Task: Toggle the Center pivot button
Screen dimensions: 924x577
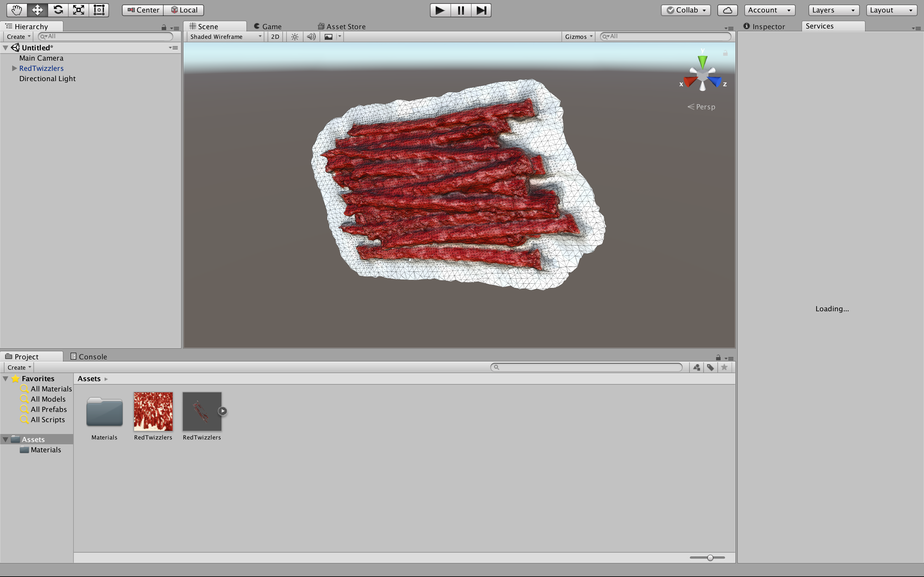Action: click(x=143, y=10)
